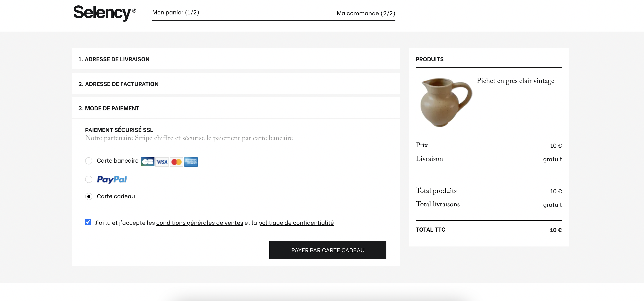Click the American Express icon
Screen dimensions: 644x301
click(191, 162)
